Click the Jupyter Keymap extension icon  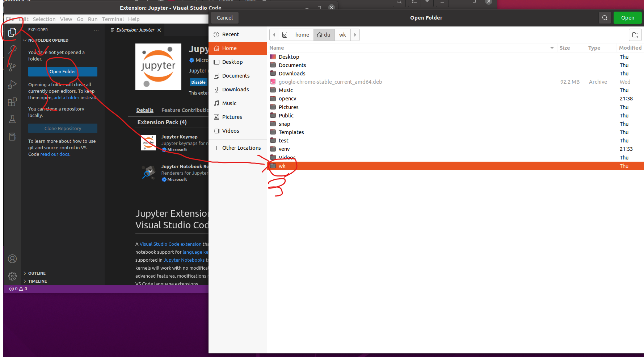coord(148,143)
